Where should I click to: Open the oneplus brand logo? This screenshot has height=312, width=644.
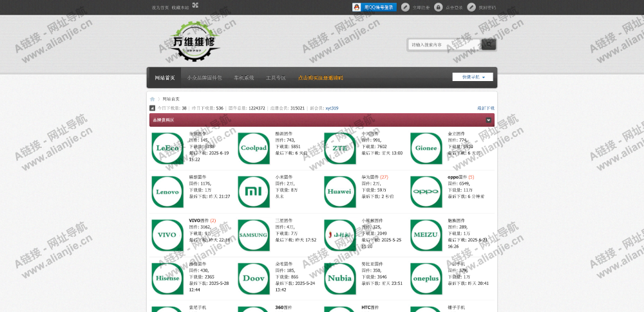426,279
